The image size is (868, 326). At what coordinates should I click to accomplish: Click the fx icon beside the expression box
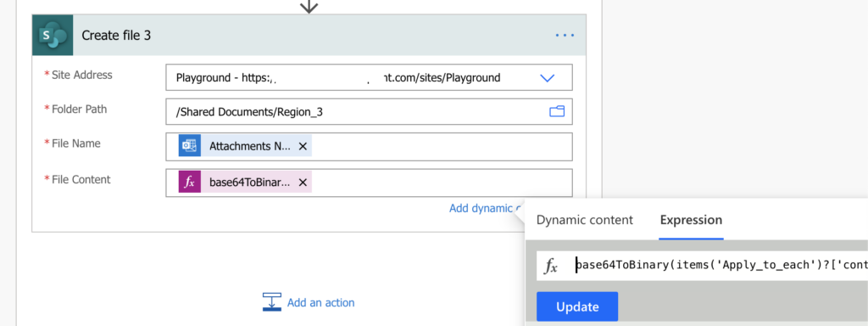551,266
